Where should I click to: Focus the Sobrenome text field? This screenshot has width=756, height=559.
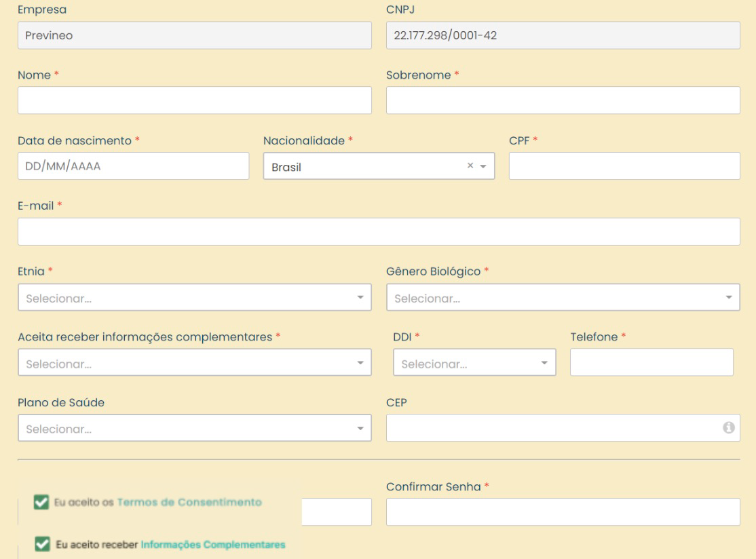[563, 100]
